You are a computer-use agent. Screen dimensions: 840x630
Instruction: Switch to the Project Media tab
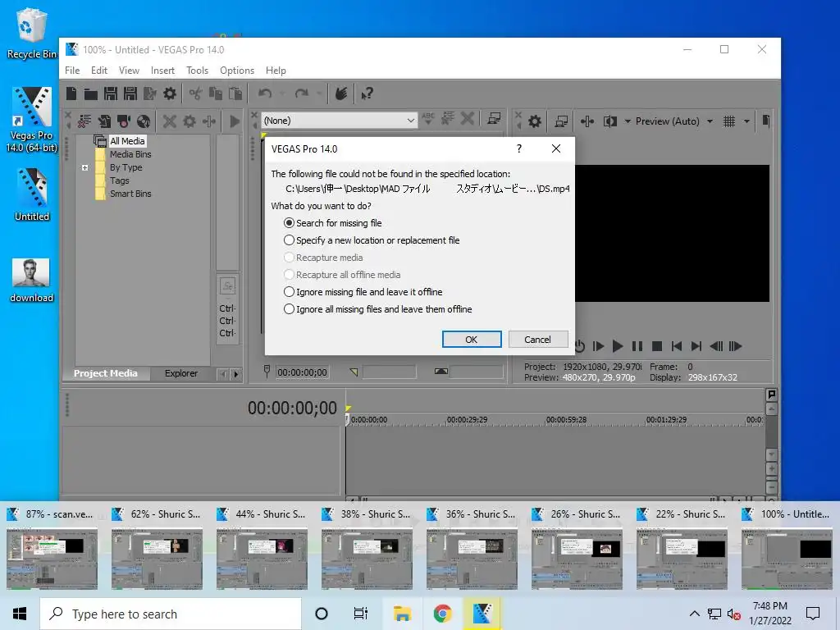(106, 373)
